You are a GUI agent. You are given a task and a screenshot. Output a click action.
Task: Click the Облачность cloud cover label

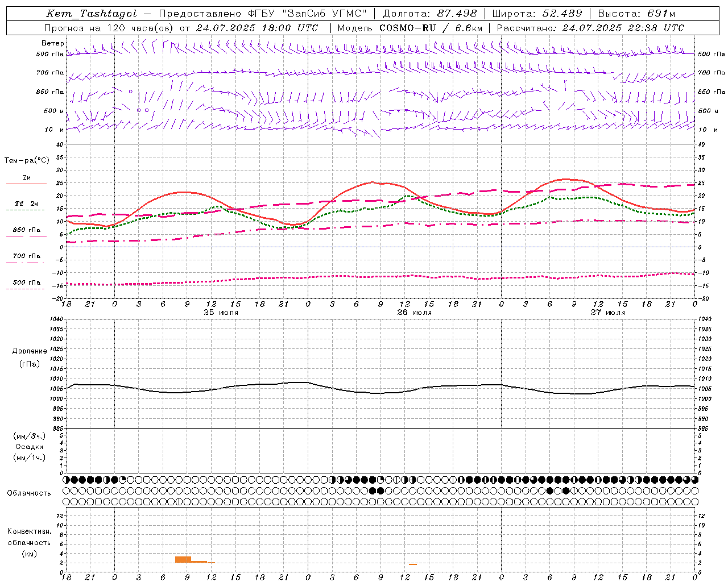tap(29, 493)
